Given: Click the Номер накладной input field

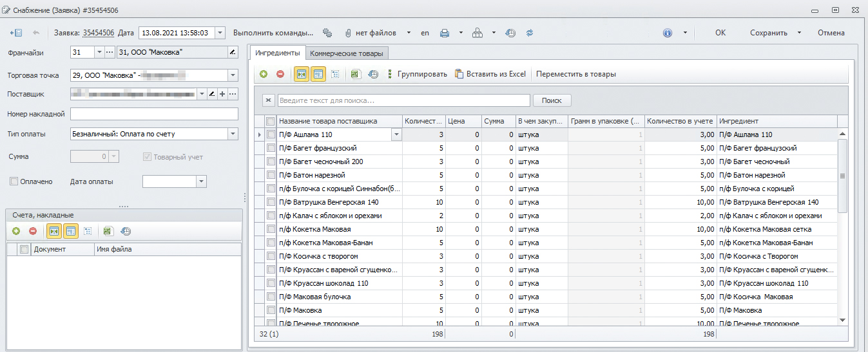Looking at the screenshot, I should coord(154,114).
